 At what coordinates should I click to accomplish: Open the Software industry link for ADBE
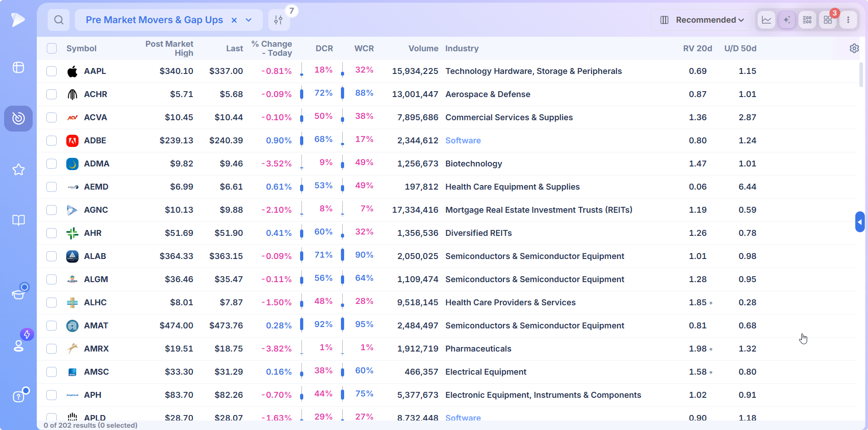[463, 141]
